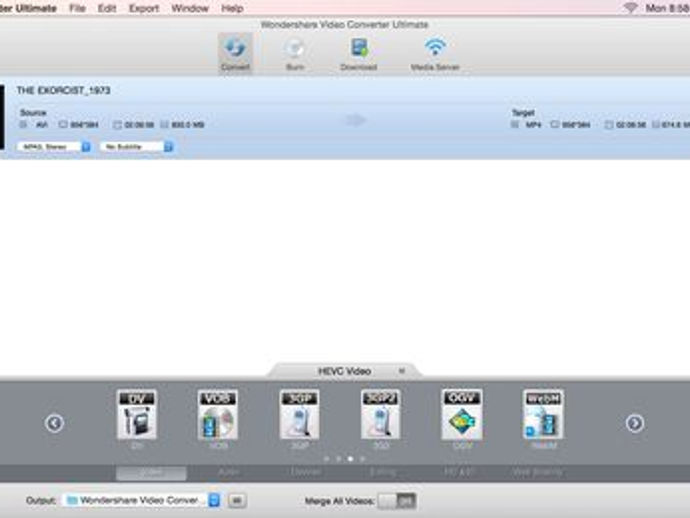
Task: Open the Edit menu
Action: pos(107,8)
